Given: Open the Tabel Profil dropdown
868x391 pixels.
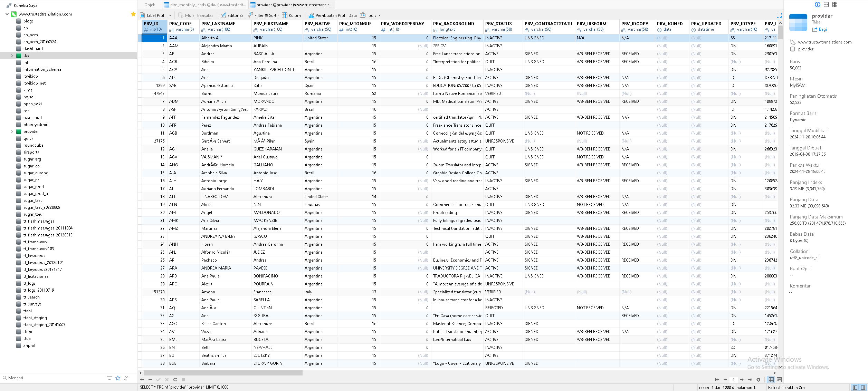Looking at the screenshot, I should (x=156, y=16).
